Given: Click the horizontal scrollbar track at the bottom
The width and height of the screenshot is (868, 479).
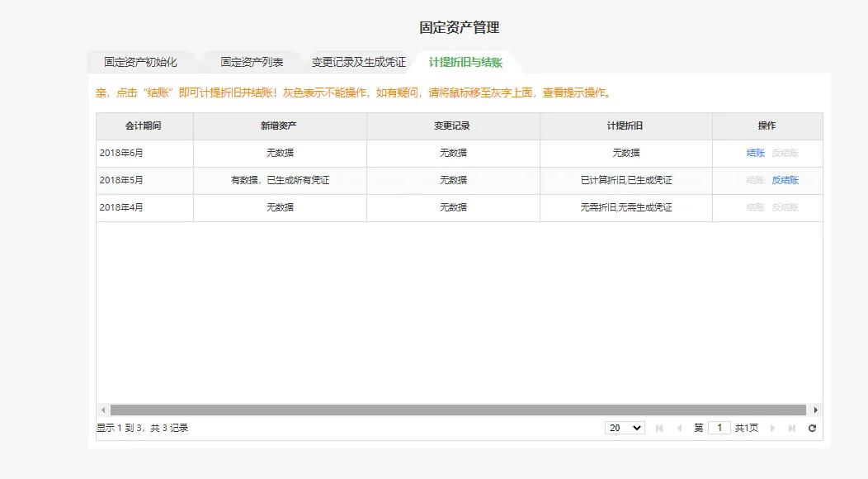Looking at the screenshot, I should (x=454, y=410).
